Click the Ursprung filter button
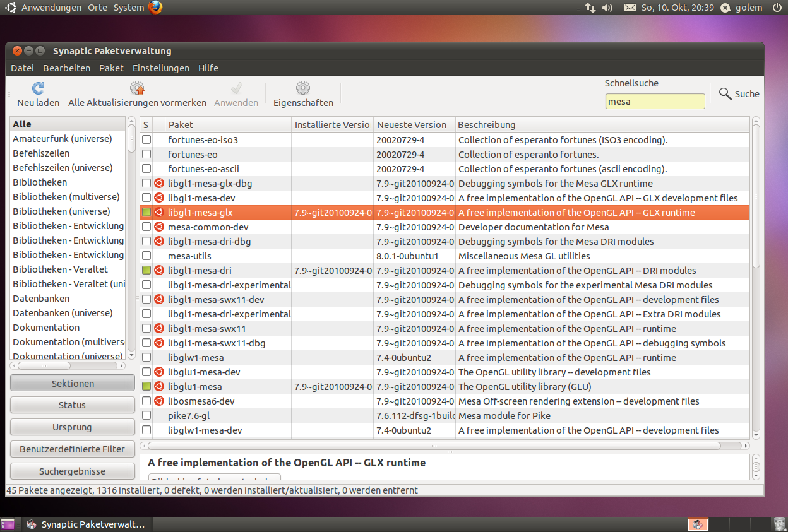Screen dimensions: 788x532 73,427
